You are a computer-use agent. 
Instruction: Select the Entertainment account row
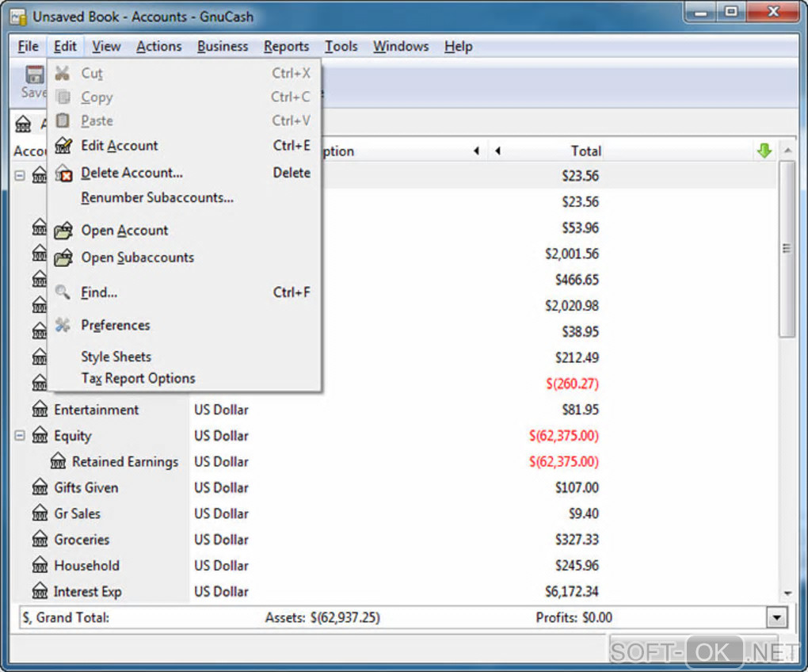394,410
